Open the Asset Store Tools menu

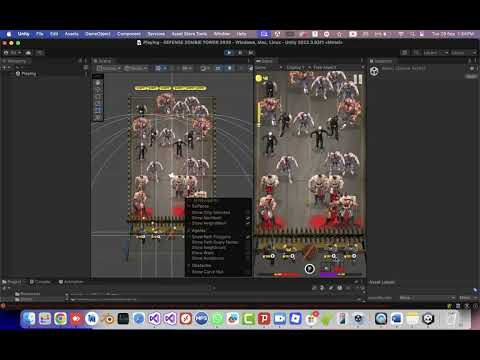tap(189, 34)
